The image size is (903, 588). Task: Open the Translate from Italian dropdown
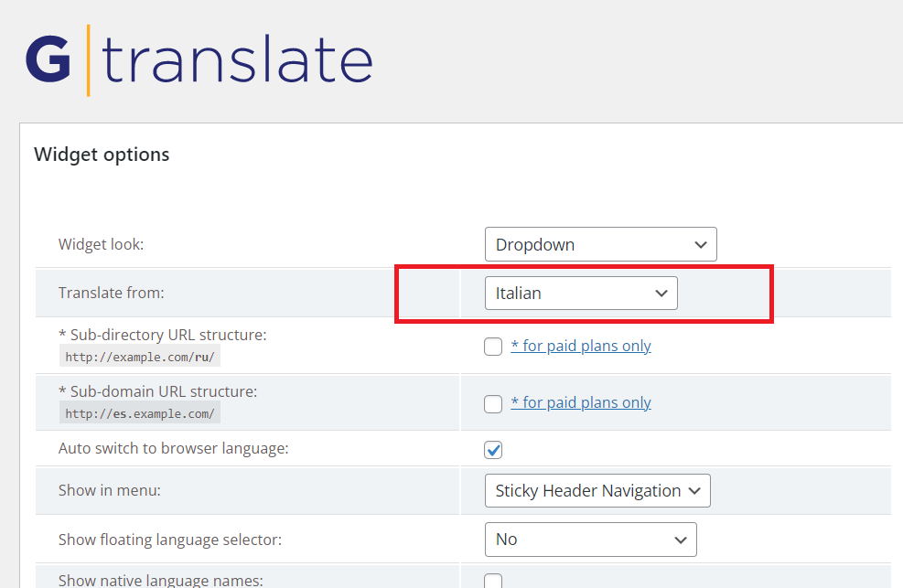coord(581,294)
